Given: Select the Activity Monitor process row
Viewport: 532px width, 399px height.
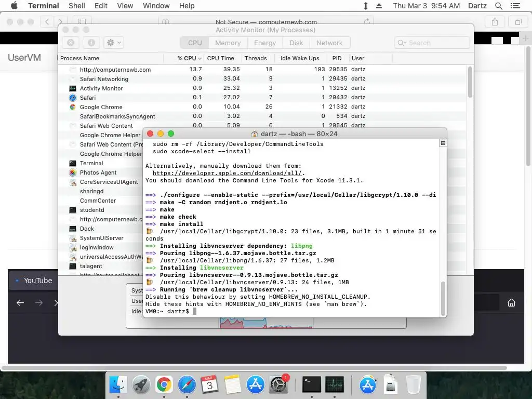Looking at the screenshot, I should (x=262, y=88).
